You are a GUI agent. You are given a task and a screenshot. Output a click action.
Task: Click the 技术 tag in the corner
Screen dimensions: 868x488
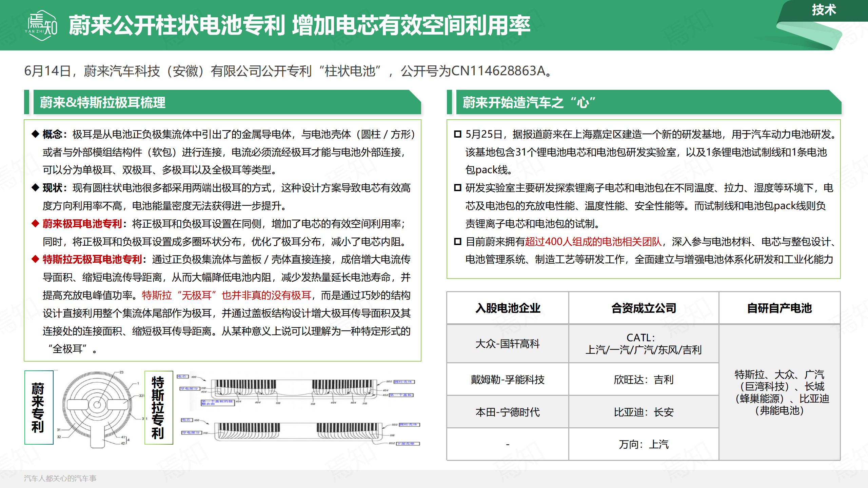coord(824,9)
